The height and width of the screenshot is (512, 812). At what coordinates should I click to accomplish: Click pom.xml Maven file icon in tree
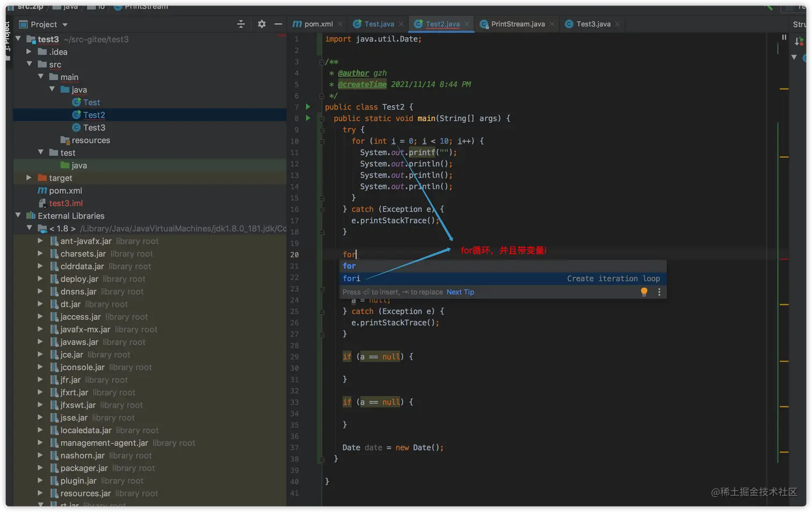click(42, 191)
